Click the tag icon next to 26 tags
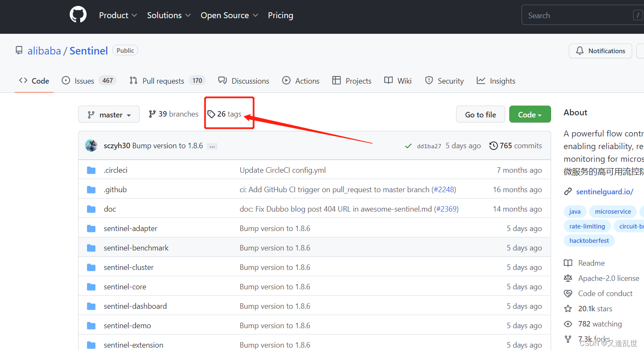This screenshot has width=644, height=351. click(211, 114)
